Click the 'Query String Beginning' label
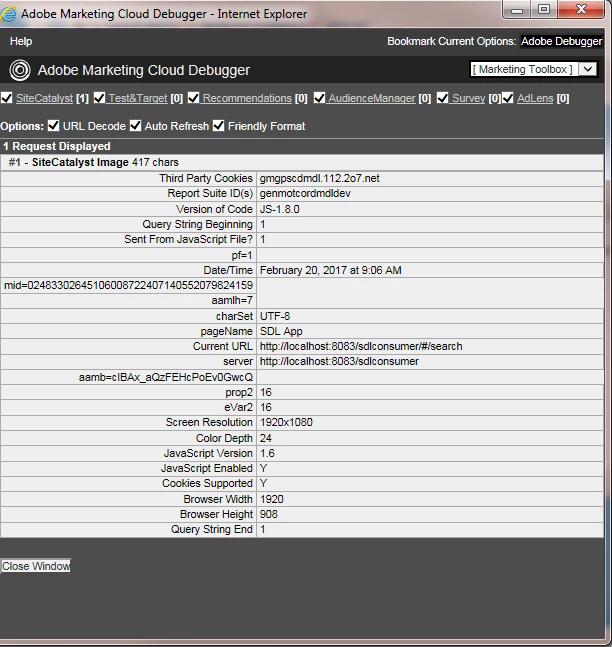The width and height of the screenshot is (612, 647). click(197, 224)
